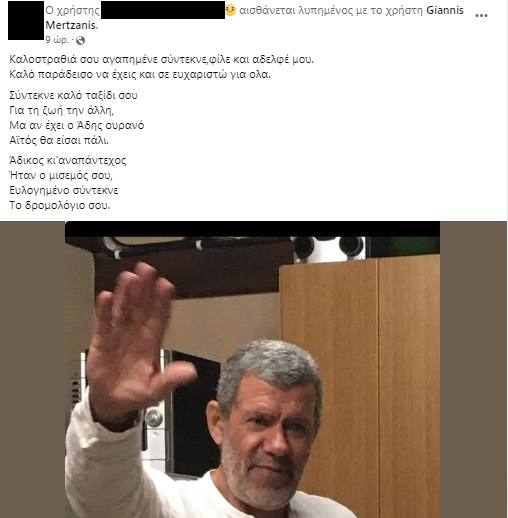Click the line "Αϊτός θα είσαι πάλι"
This screenshot has width=508, height=518.
pyautogui.click(x=59, y=140)
